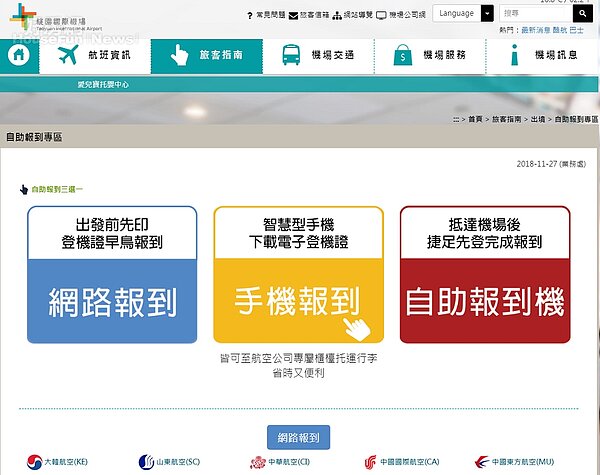Viewport: 600px width, 475px height.
Task: Click the bus icon for 機場交通
Action: (291, 55)
